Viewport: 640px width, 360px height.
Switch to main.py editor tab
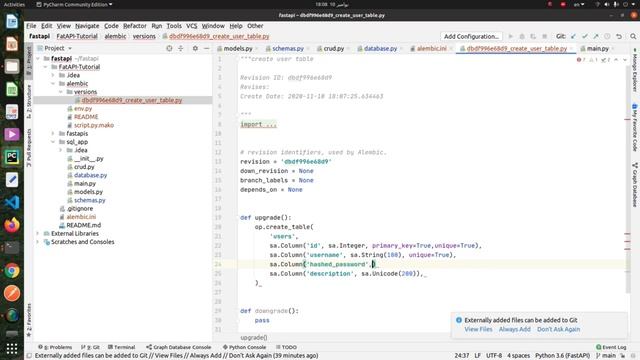(597, 48)
